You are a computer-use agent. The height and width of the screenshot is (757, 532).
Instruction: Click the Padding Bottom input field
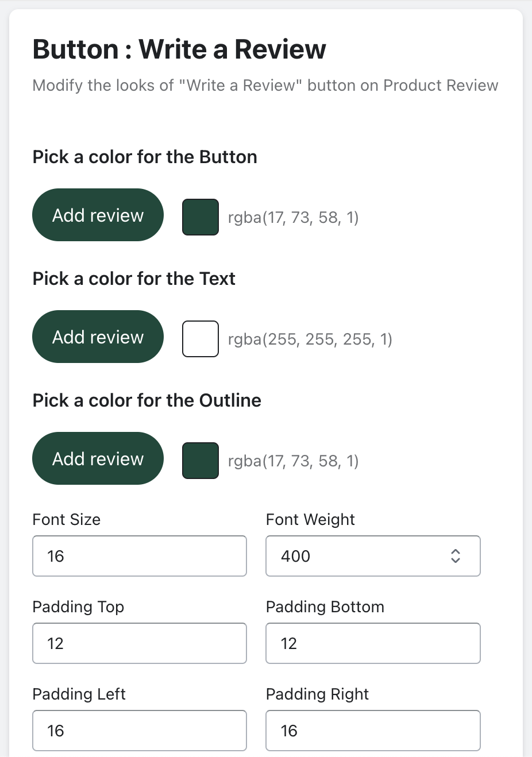(x=373, y=643)
